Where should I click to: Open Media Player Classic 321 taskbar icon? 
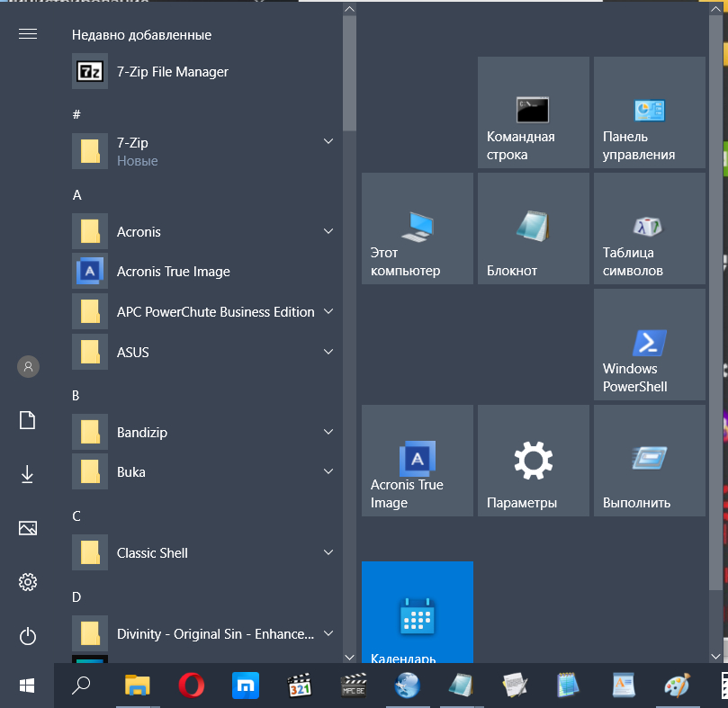click(300, 686)
